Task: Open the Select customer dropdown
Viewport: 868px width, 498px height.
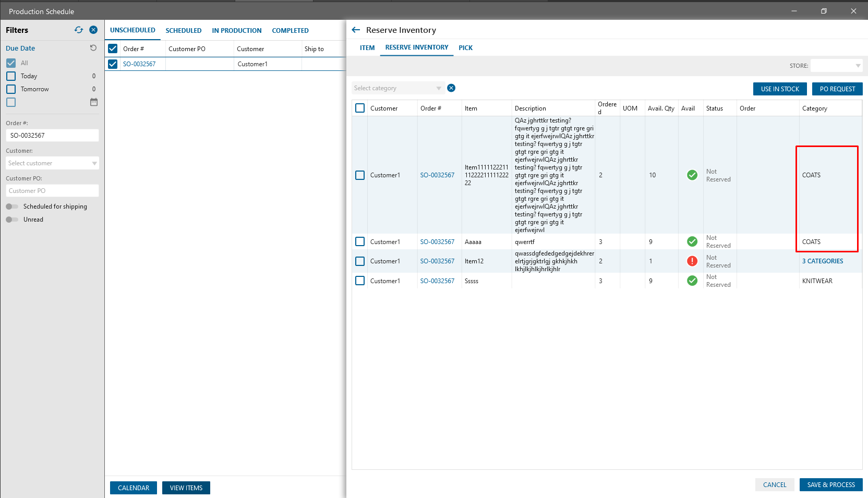Action: 52,163
